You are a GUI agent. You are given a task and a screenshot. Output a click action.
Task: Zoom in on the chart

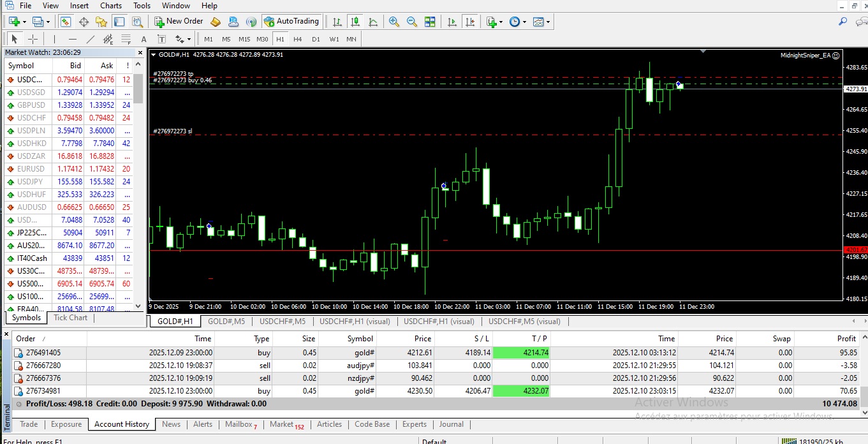click(x=394, y=22)
